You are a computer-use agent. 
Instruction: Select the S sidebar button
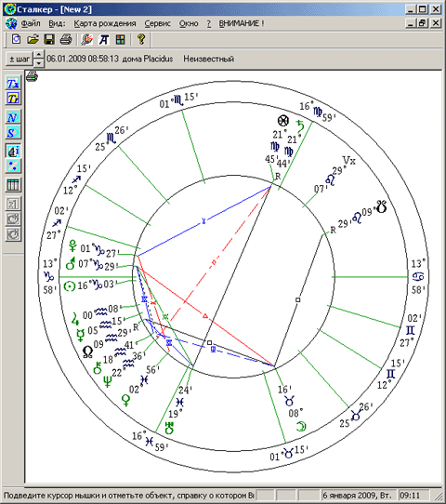click(x=13, y=132)
